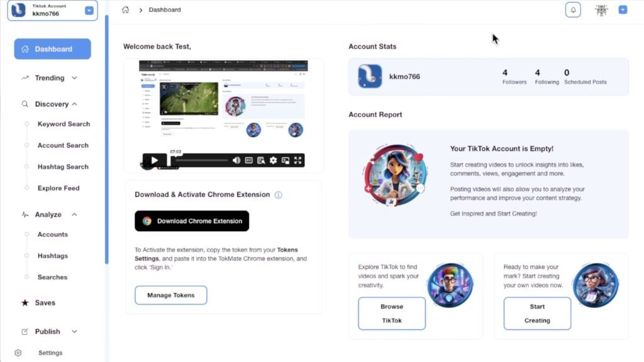
Task: Click the video progress bar
Action: 201,160
